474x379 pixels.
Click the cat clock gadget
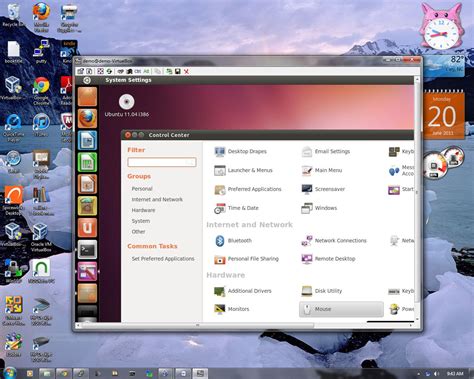[441, 27]
